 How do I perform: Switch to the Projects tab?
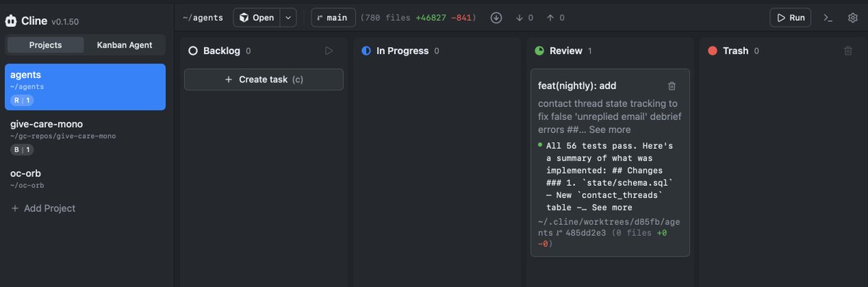tap(46, 45)
